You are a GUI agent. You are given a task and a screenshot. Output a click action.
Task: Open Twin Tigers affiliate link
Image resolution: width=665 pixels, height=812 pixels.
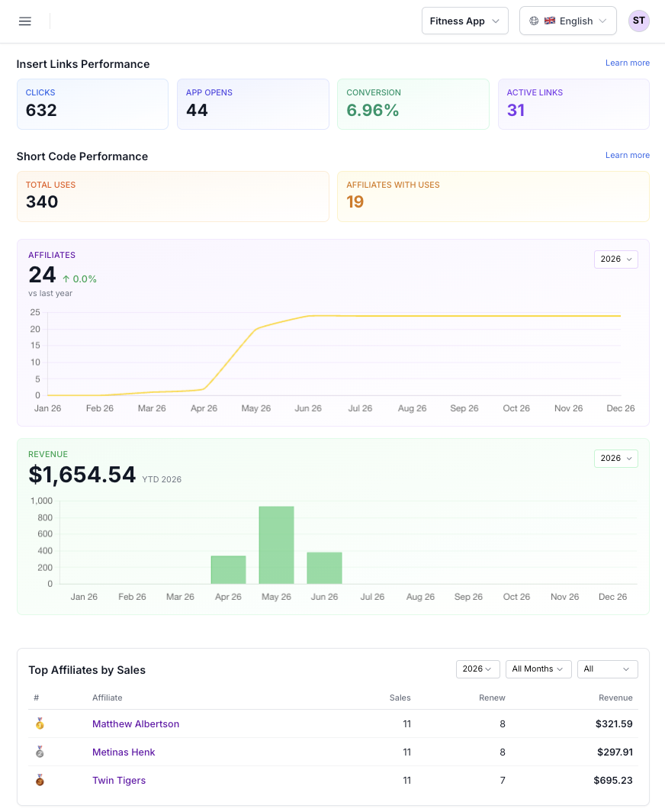pos(119,781)
